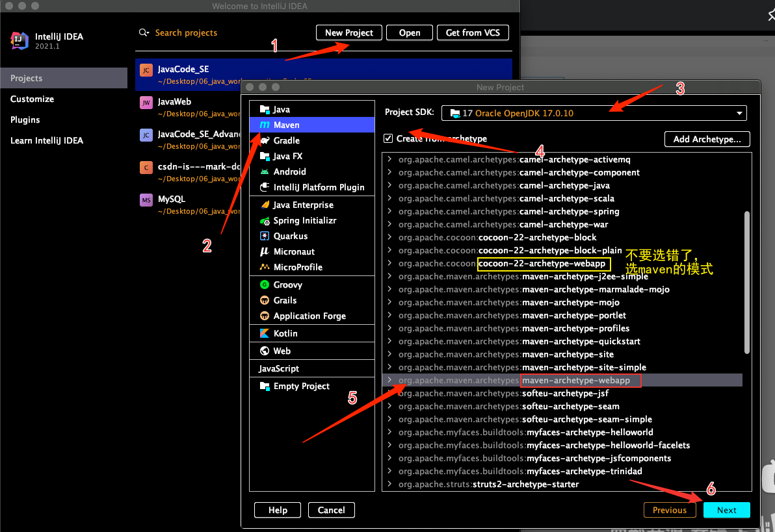Click the Spring Initializr icon
This screenshot has width=775, height=532.
click(x=265, y=220)
